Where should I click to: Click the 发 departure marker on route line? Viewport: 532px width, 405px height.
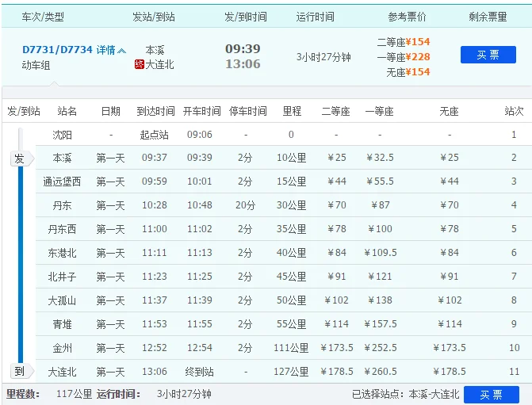(21, 159)
